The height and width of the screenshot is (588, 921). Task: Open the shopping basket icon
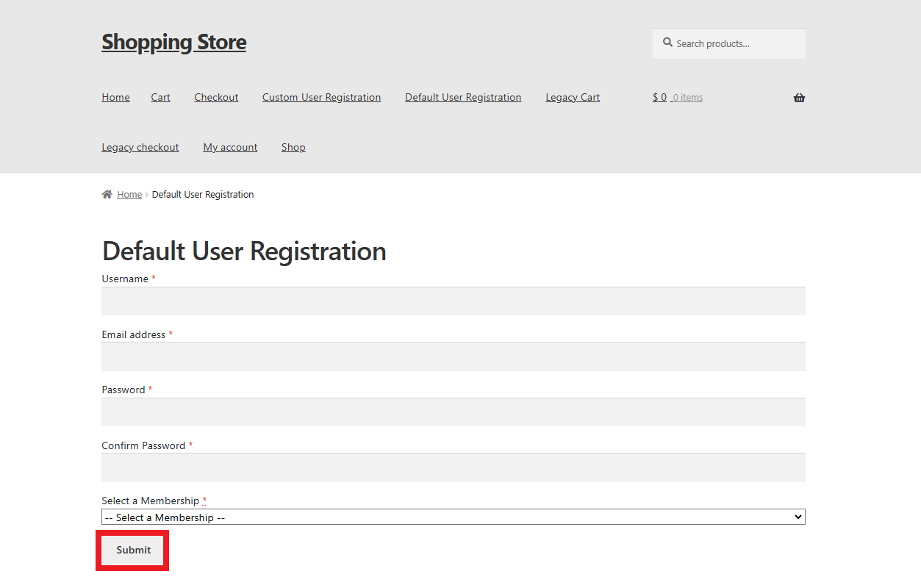click(799, 97)
